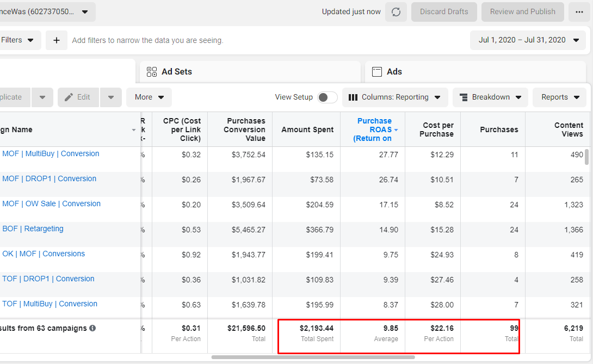The image size is (593, 364).
Task: Click the refresh data icon
Action: point(396,12)
